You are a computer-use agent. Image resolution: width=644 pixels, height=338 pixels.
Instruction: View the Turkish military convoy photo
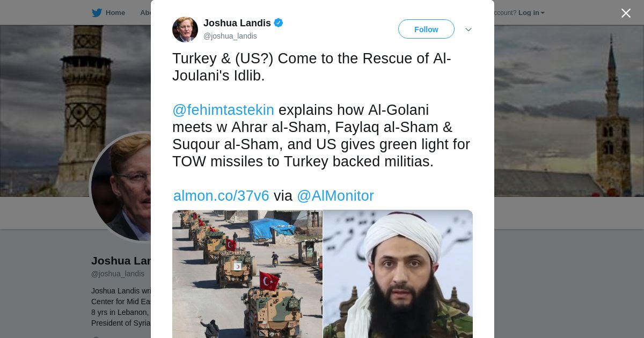coord(247,274)
